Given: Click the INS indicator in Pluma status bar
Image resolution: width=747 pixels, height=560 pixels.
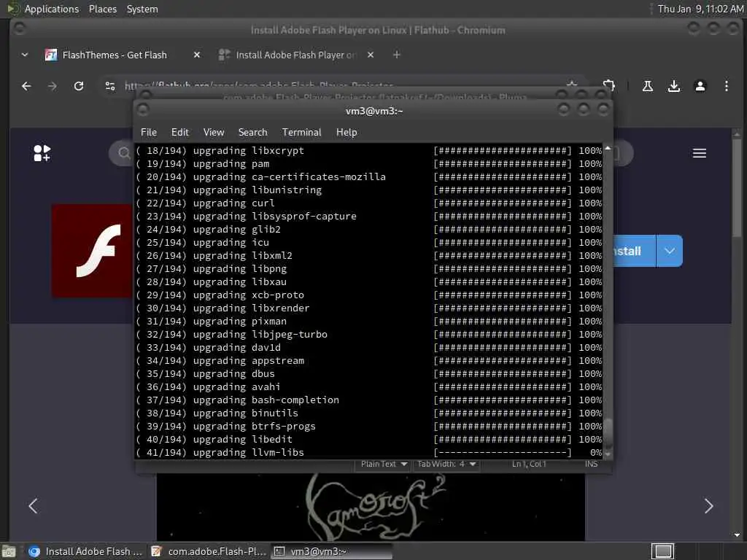Looking at the screenshot, I should [591, 464].
